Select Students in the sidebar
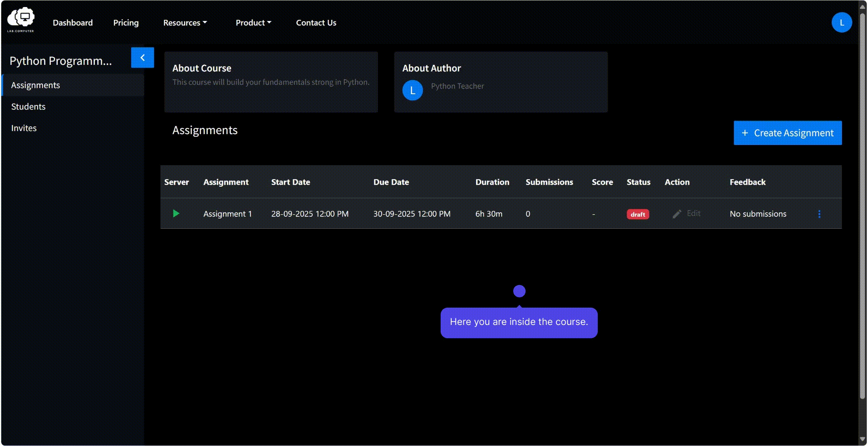The width and height of the screenshot is (868, 446). point(73,107)
